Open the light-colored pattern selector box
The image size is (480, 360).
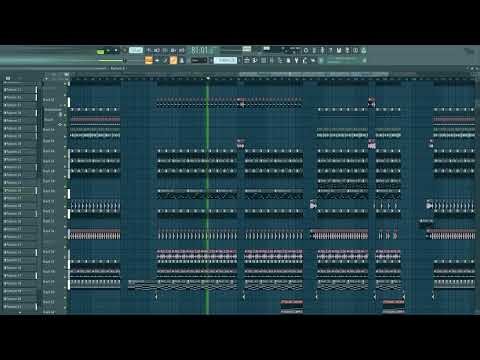(225, 60)
